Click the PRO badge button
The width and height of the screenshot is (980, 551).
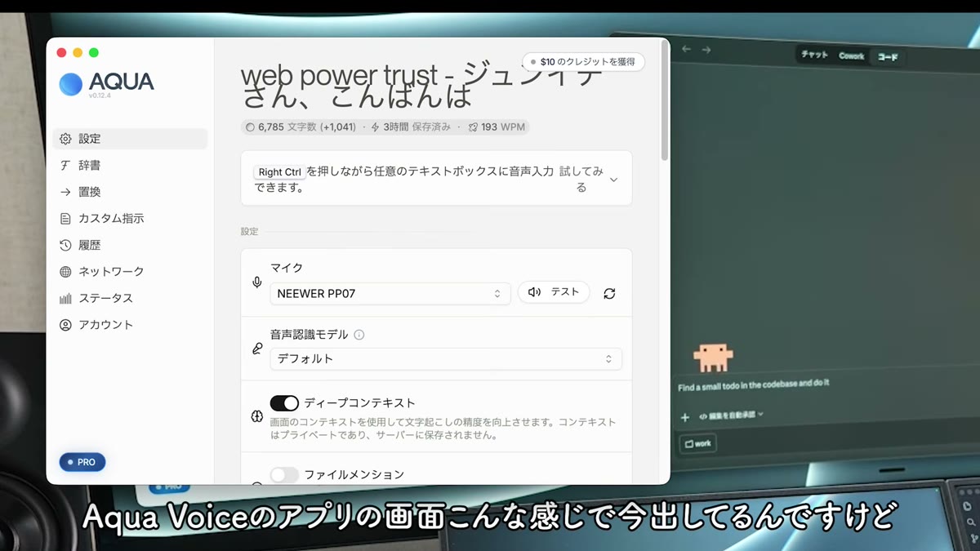tap(82, 462)
